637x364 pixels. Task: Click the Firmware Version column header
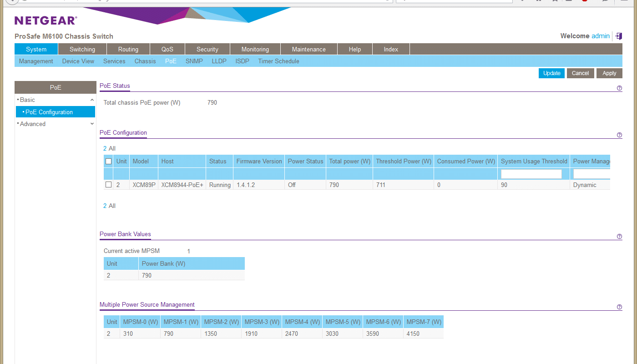pyautogui.click(x=259, y=161)
